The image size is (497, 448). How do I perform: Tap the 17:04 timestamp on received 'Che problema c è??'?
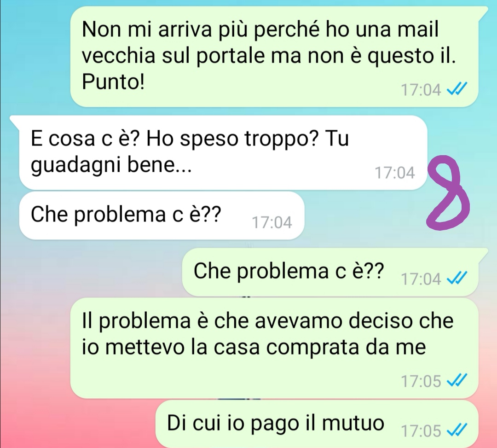coord(272,222)
